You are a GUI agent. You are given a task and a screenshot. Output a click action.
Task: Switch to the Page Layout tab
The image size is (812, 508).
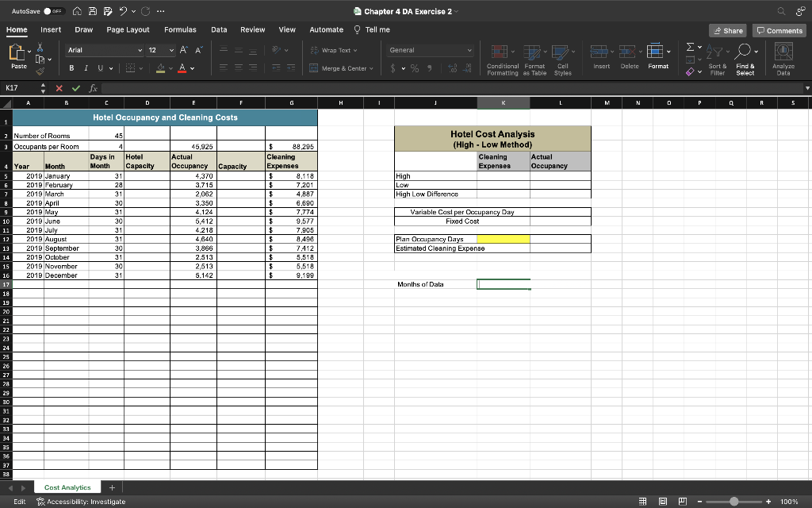click(x=128, y=29)
